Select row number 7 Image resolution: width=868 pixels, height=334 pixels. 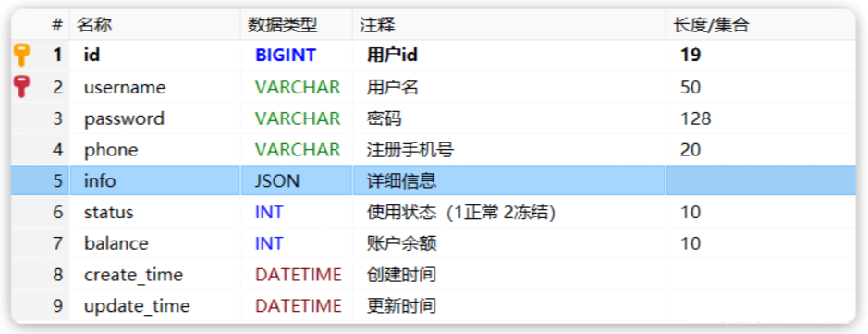[58, 243]
